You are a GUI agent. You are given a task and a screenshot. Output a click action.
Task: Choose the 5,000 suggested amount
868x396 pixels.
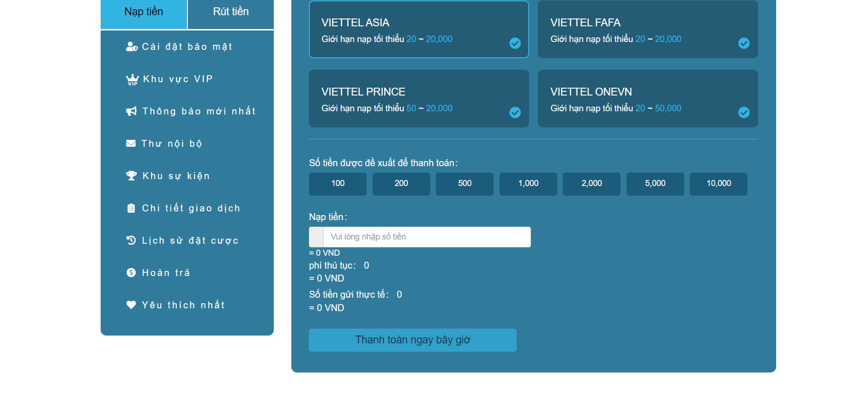tap(655, 184)
